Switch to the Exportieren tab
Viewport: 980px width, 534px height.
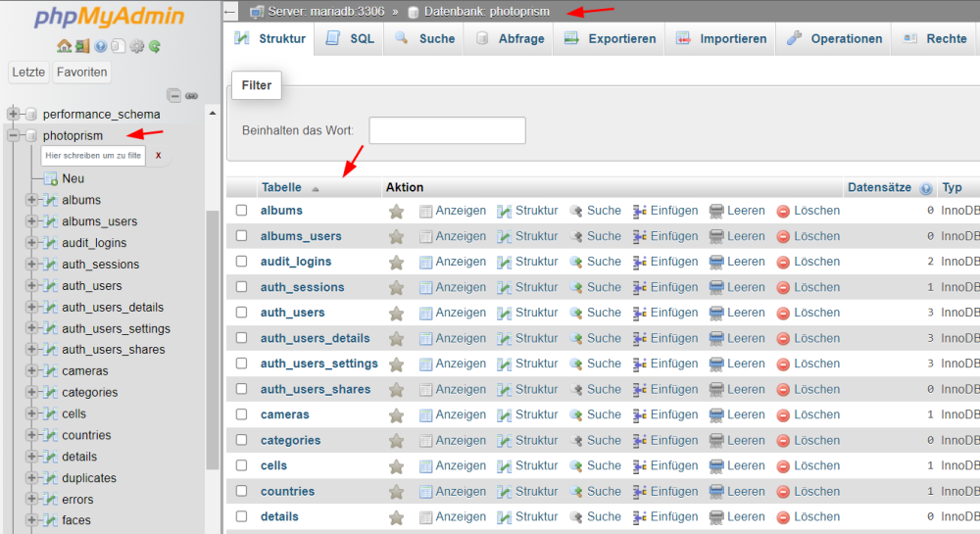tap(610, 39)
